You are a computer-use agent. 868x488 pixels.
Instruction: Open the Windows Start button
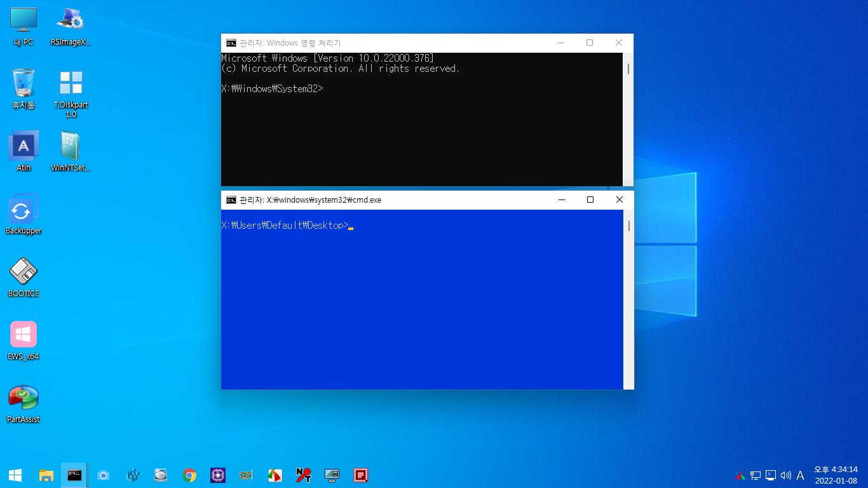[x=15, y=475]
